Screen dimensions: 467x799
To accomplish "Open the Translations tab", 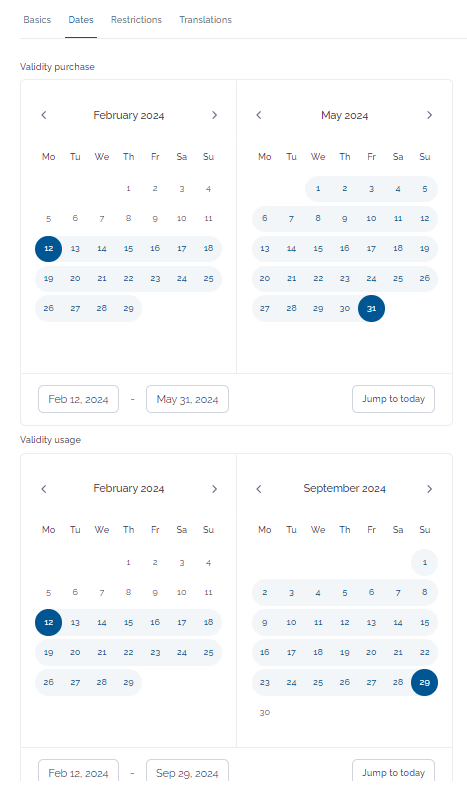I will point(205,20).
